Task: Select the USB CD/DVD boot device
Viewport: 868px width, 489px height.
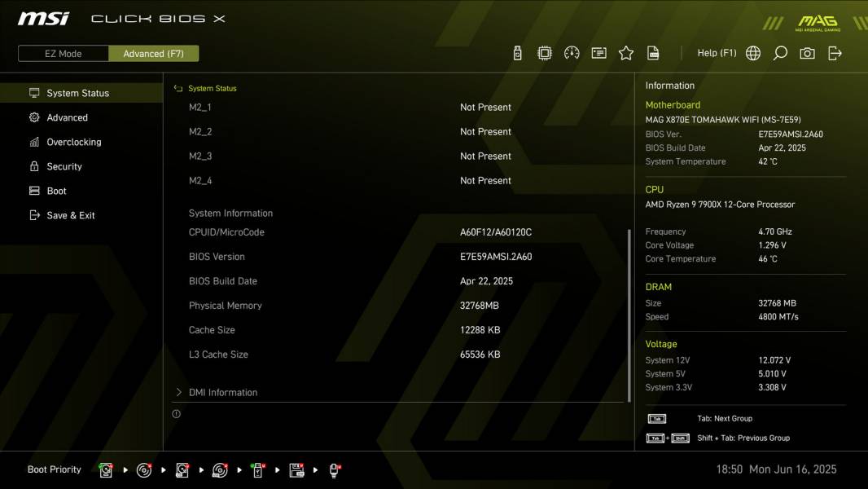Action: click(x=220, y=470)
